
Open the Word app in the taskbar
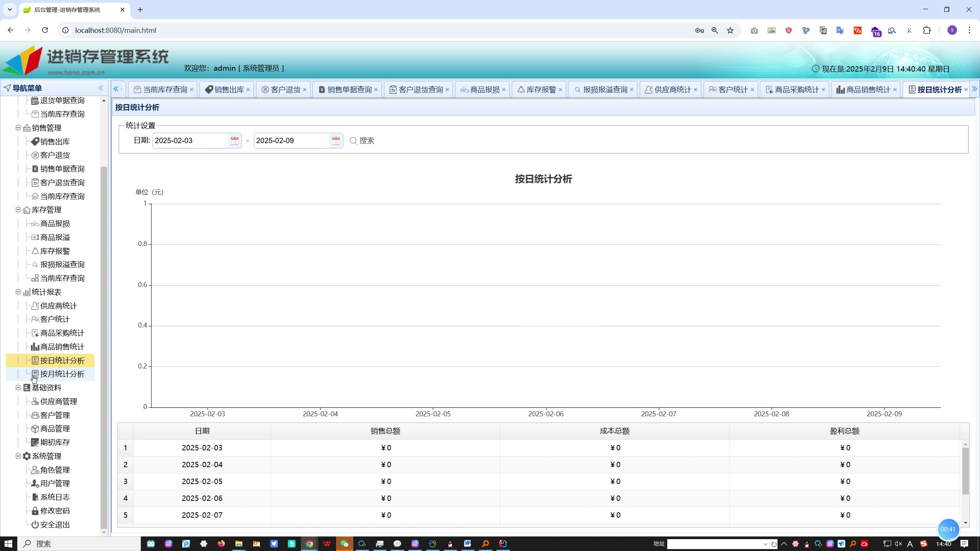coord(467,544)
